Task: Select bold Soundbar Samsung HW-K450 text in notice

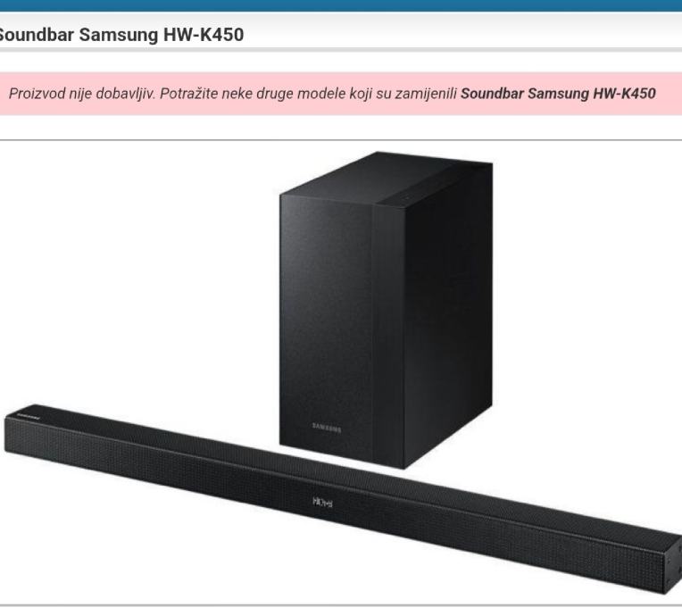Action: 558,94
